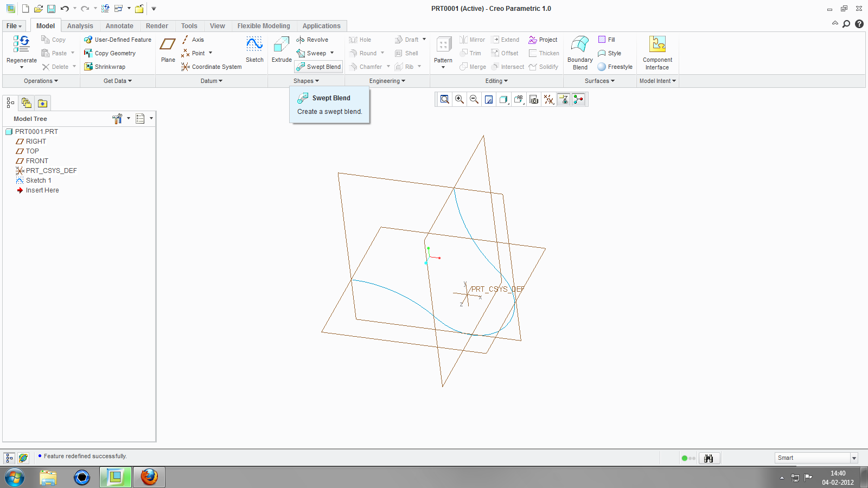
Task: Open the Folder Browser navigator tab
Action: (26, 102)
